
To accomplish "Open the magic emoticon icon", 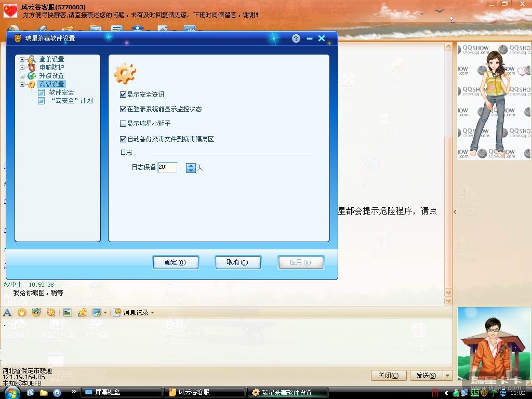I will 36,312.
